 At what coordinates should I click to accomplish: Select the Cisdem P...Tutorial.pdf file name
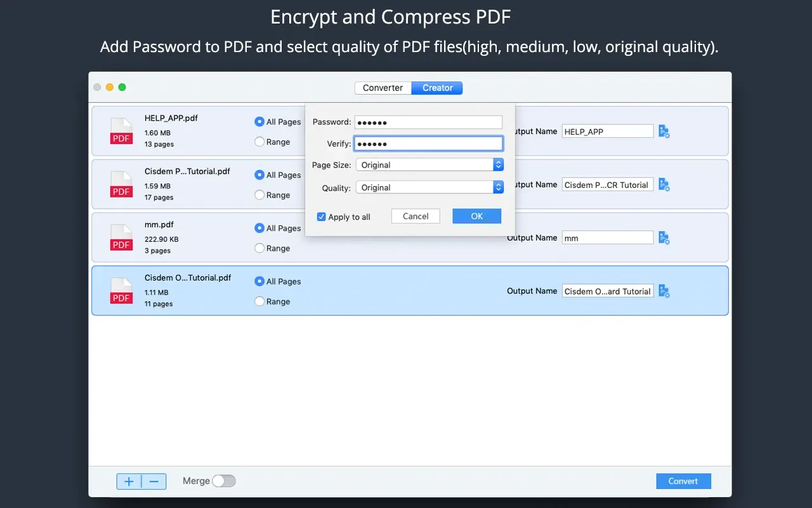click(187, 171)
